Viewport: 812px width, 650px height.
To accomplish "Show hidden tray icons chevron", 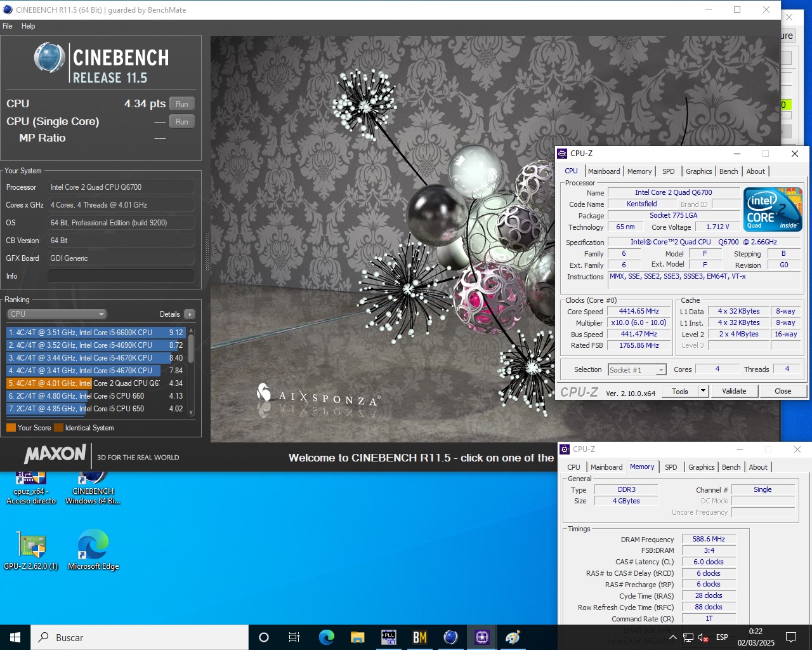I will [672, 637].
